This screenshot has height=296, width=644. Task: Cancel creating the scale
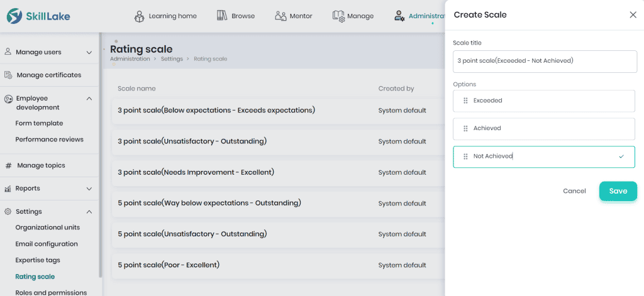[x=574, y=191]
